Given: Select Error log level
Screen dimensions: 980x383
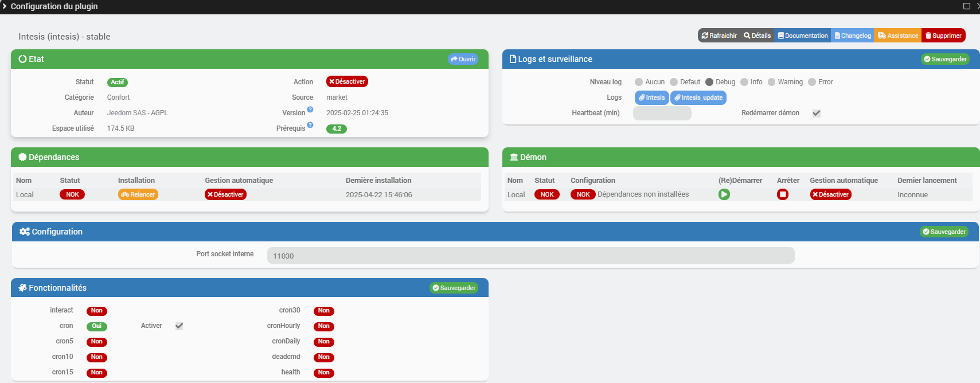Looking at the screenshot, I should point(812,82).
